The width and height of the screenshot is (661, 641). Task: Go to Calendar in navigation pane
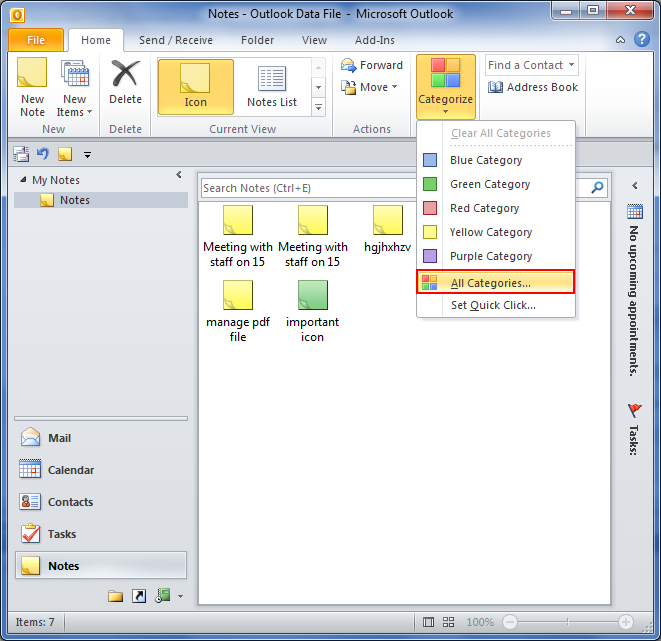(101, 470)
